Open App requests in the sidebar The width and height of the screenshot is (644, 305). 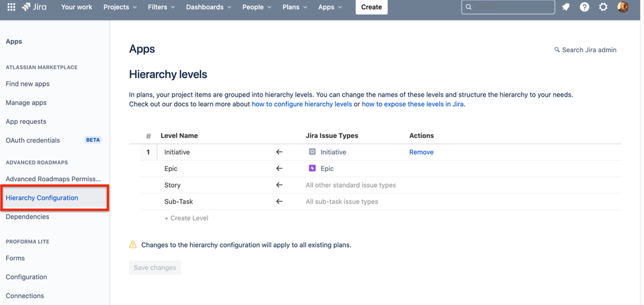tap(26, 122)
